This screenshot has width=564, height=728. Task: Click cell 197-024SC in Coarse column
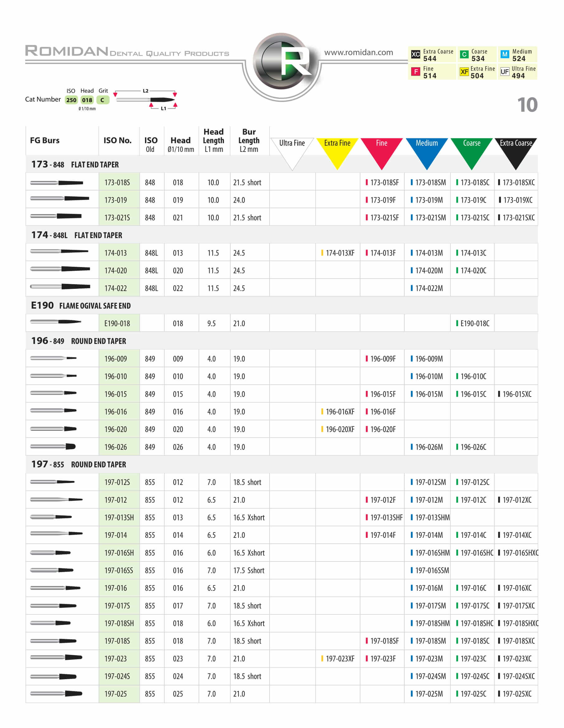click(472, 676)
